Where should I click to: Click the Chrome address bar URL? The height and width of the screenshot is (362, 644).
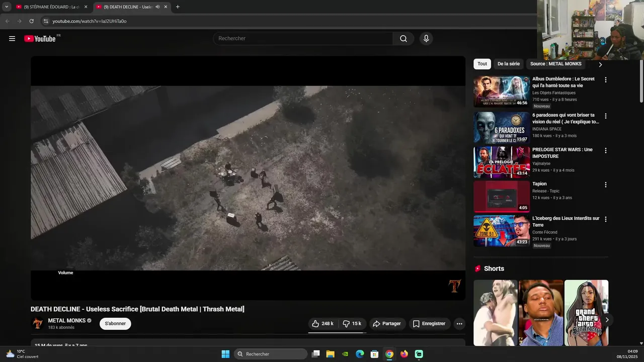pyautogui.click(x=90, y=21)
